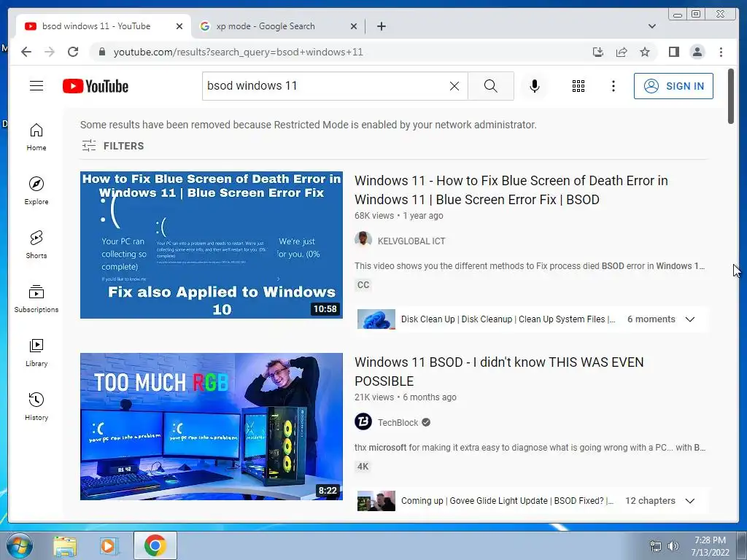Open TechBlock channel avatar

click(363, 422)
